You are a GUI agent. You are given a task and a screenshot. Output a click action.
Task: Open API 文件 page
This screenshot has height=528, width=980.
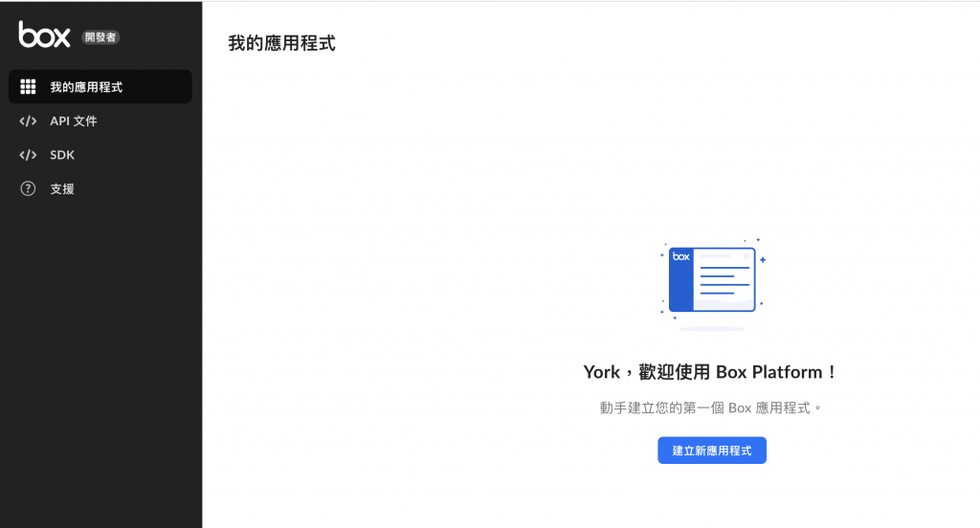coord(74,121)
